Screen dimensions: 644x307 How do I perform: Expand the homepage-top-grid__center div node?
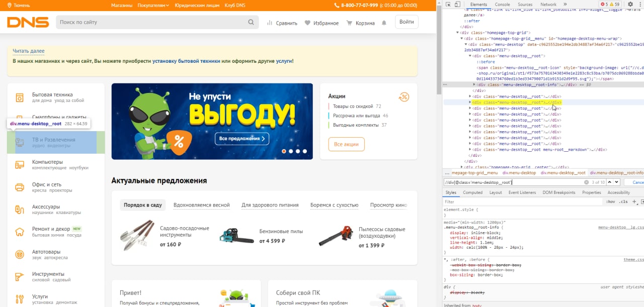coord(461,167)
